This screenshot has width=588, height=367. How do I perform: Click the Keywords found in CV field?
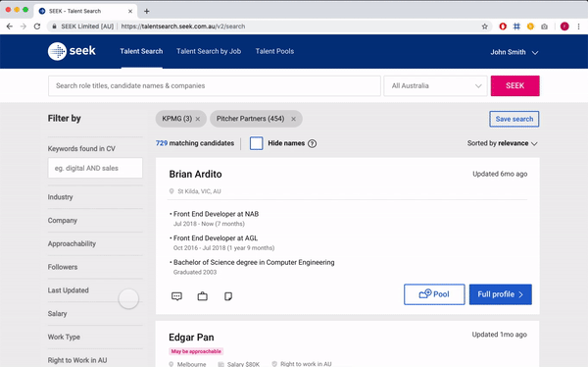[95, 168]
